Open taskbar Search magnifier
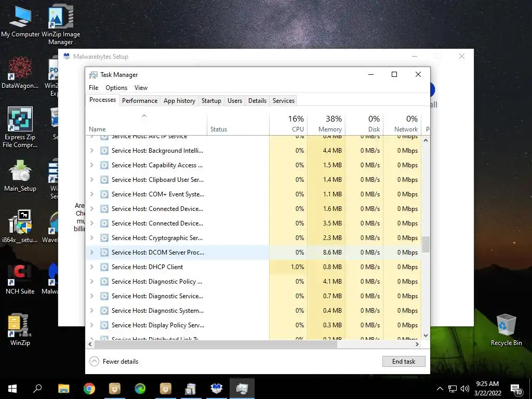Image resolution: width=532 pixels, height=399 pixels. click(x=37, y=389)
